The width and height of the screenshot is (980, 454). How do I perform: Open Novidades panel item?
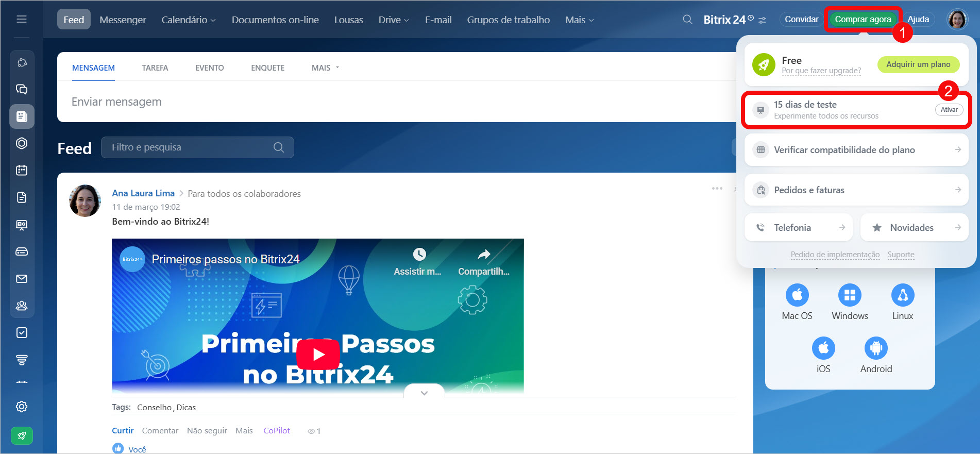pos(915,227)
